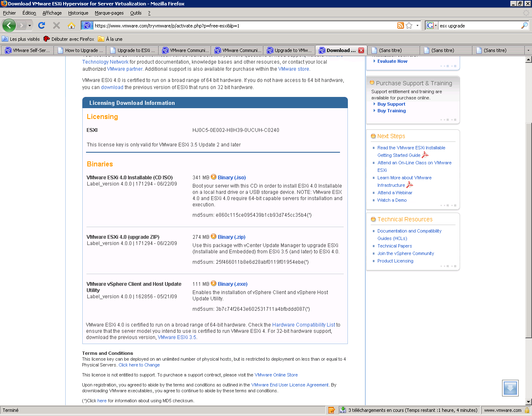Click the search magnifier icon

[525, 25]
